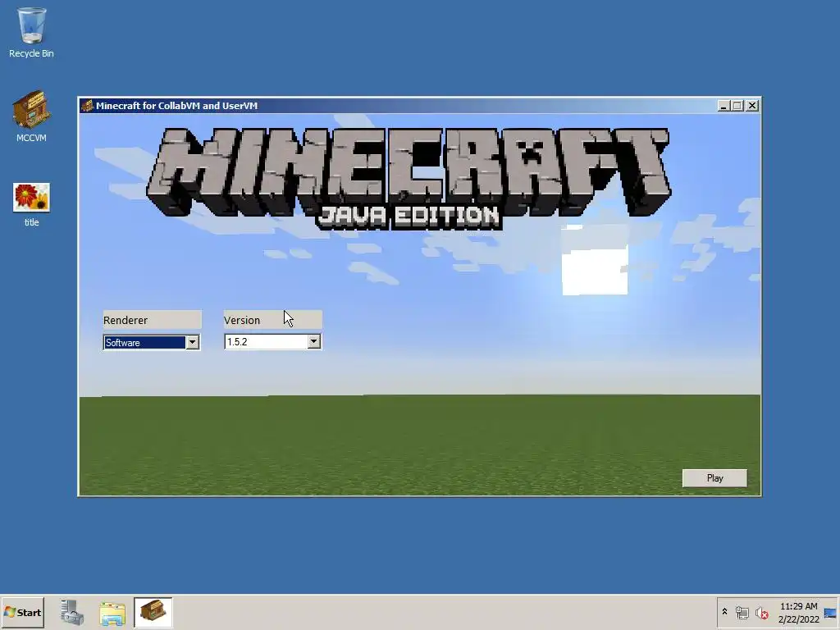Switch to the Minecraft launcher taskbar button
Image resolution: width=840 pixels, height=630 pixels.
click(x=153, y=612)
